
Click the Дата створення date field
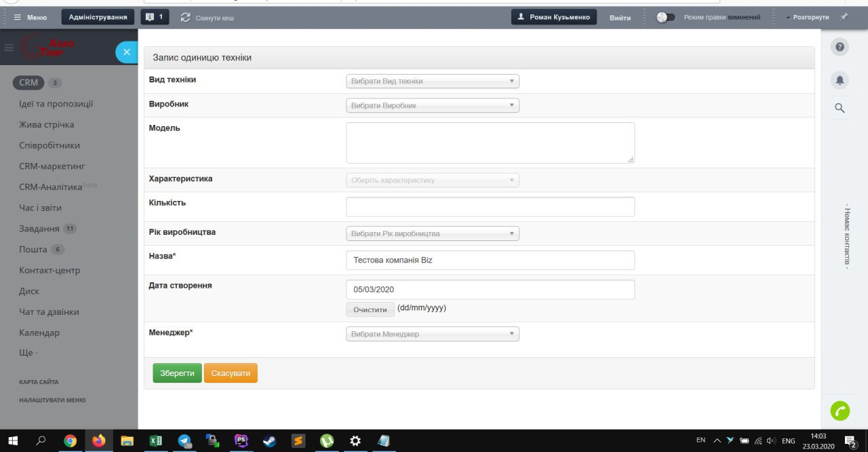490,289
